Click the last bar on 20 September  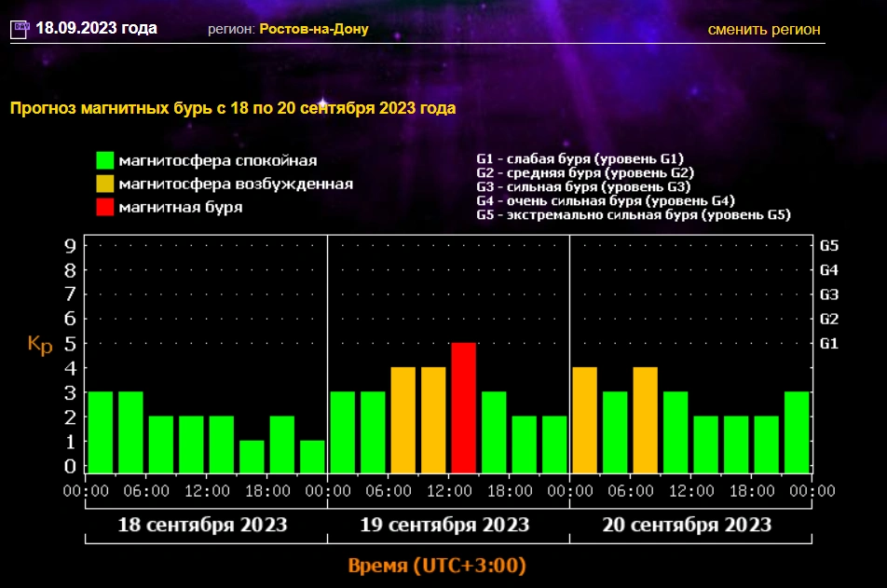point(797,431)
